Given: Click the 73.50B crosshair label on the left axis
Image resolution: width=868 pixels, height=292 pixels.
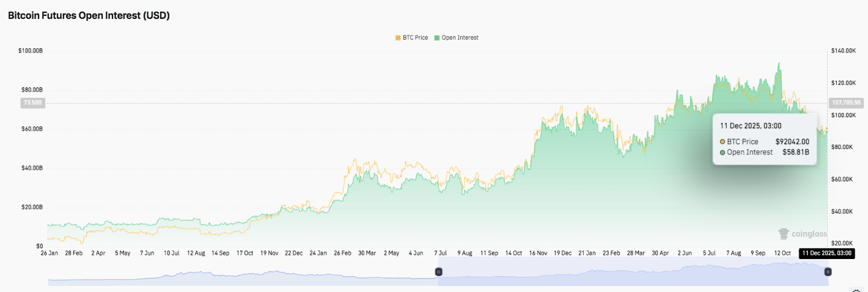Looking at the screenshot, I should 32,103.
